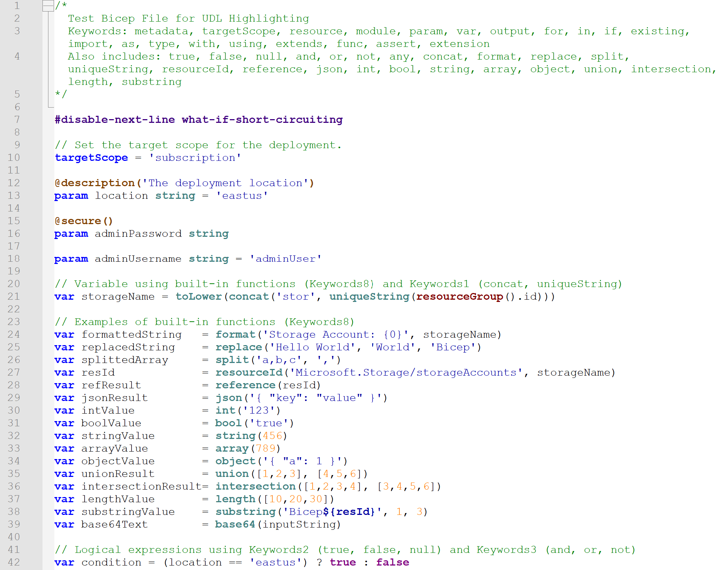Viewport: 728px width, 570px height.
Task: Place cursor on adminPassword parameter name
Action: point(138,233)
